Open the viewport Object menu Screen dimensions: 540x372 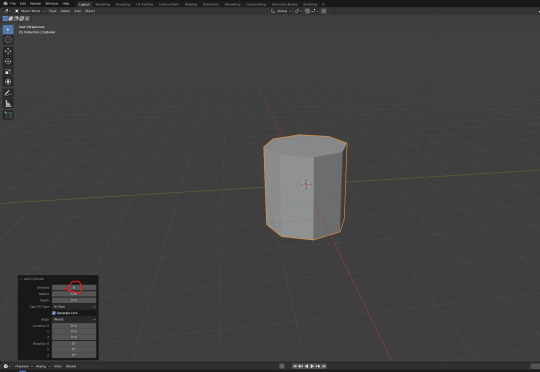pyautogui.click(x=90, y=11)
